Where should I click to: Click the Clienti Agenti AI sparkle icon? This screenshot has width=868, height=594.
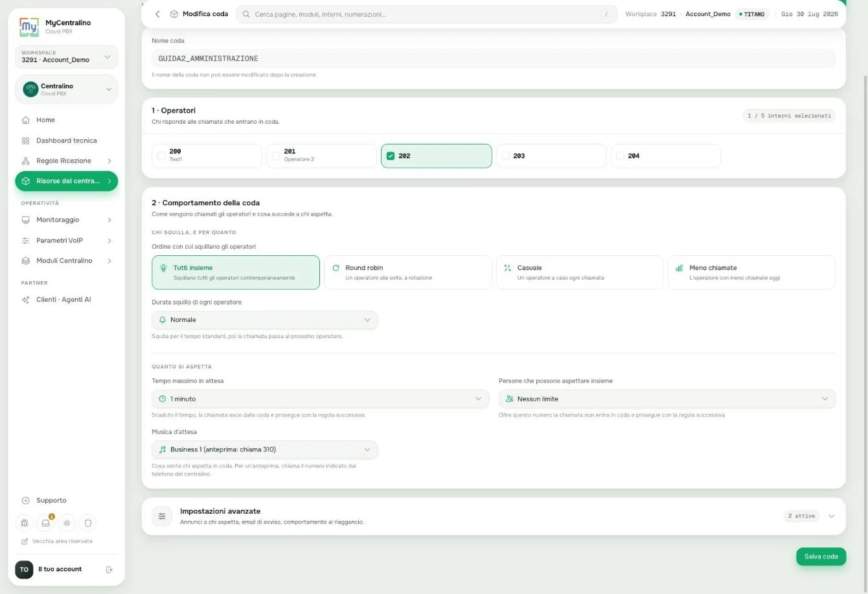[26, 300]
